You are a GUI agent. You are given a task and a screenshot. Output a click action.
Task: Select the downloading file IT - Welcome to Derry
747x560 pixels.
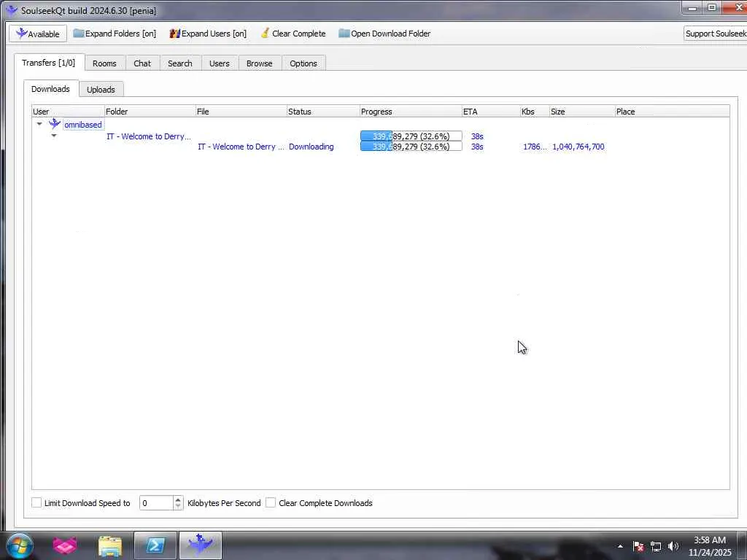pos(241,147)
